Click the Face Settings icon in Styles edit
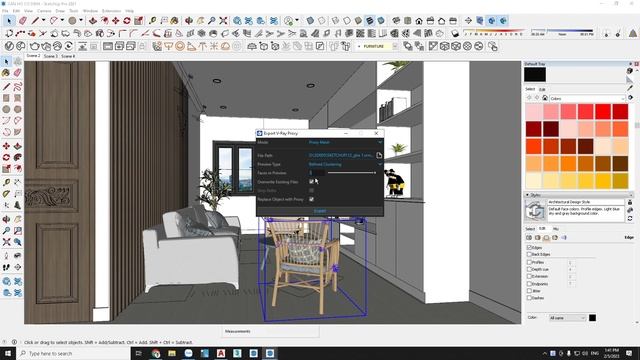 tap(538, 238)
